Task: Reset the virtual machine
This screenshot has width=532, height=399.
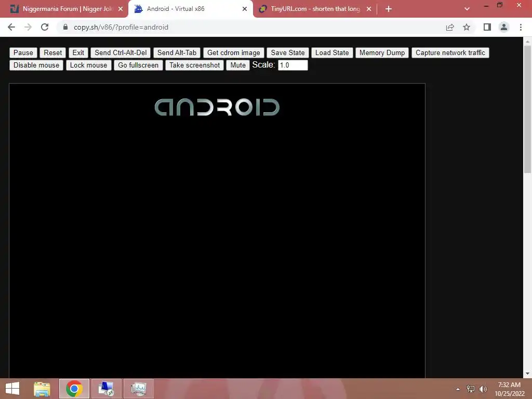Action: point(52,52)
